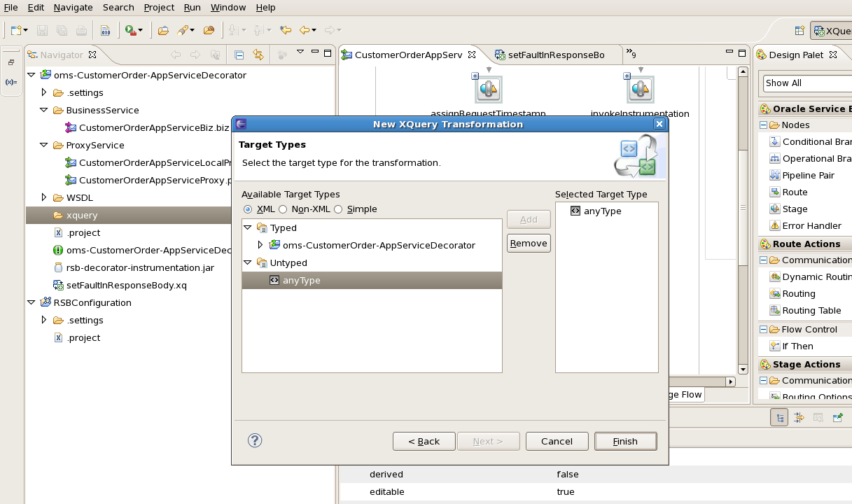Select setFaultInResponseBody.xq file

tap(126, 285)
